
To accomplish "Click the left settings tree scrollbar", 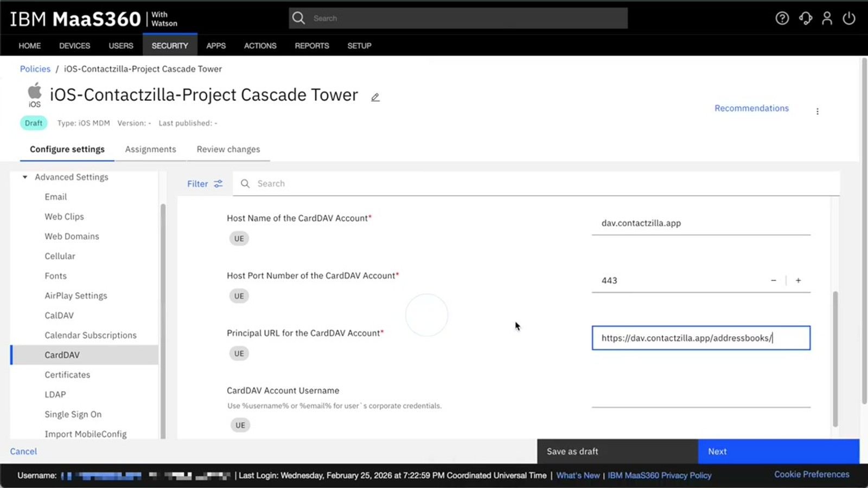I will [x=163, y=321].
